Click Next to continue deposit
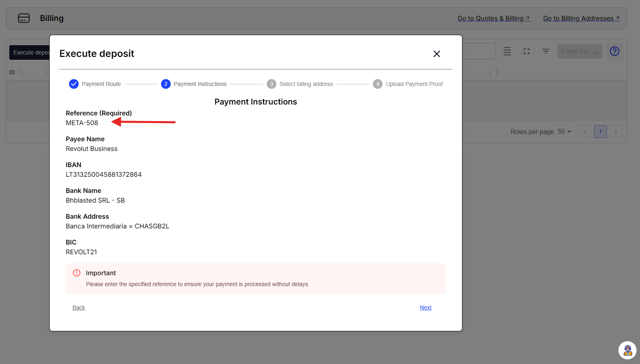The image size is (640, 364). 425,308
